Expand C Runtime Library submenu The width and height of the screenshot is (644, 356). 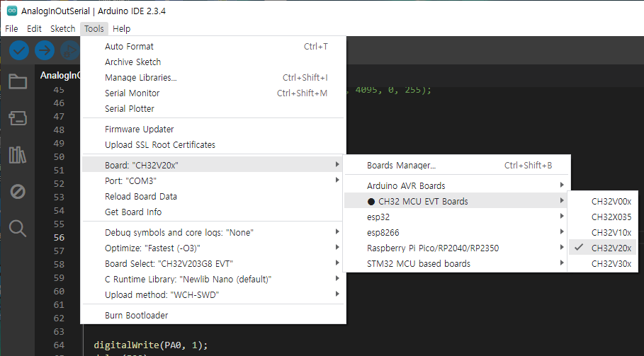[213, 280]
